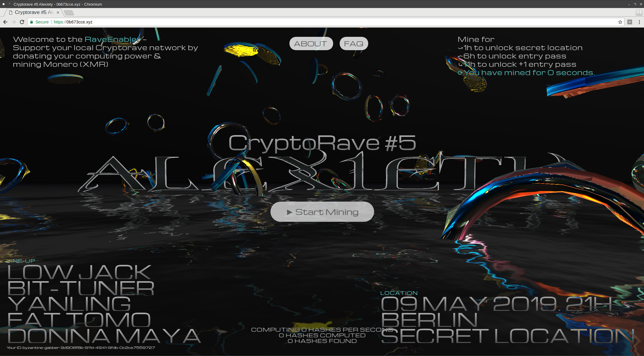The image size is (644, 356).
Task: Open the FAQ section
Action: [353, 43]
